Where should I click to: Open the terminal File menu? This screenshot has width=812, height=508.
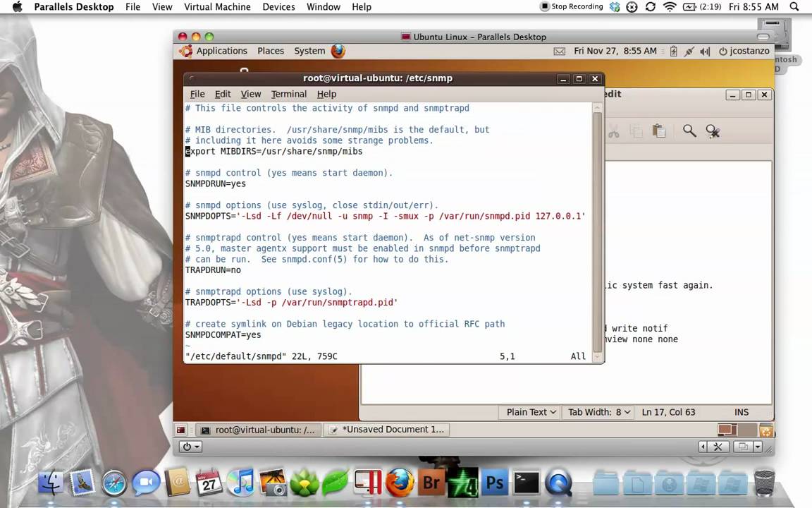[197, 94]
